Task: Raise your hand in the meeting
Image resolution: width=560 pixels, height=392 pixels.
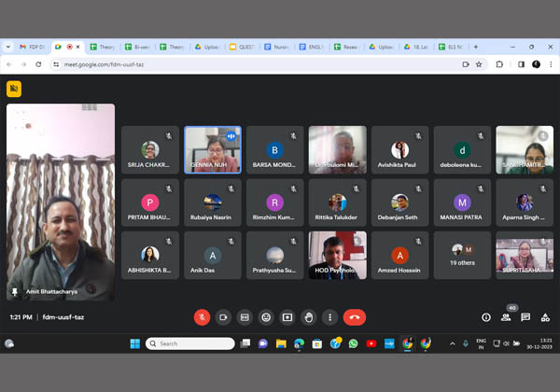Action: pos(309,317)
